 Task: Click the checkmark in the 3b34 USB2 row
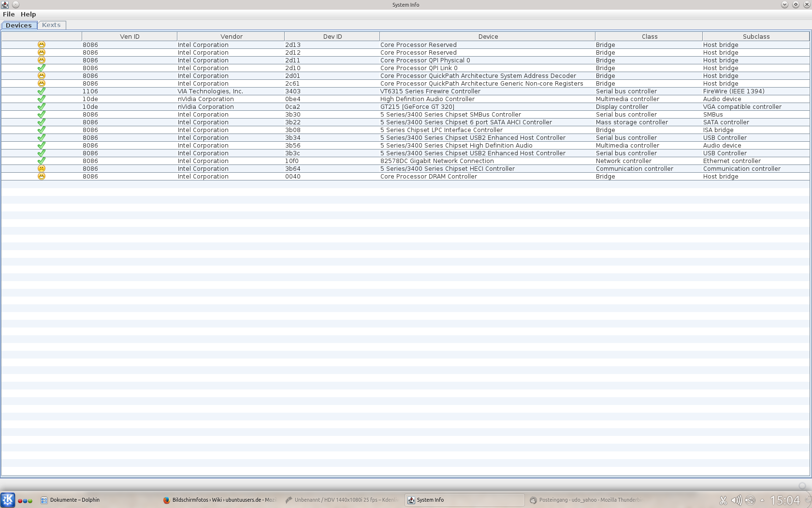[42, 137]
